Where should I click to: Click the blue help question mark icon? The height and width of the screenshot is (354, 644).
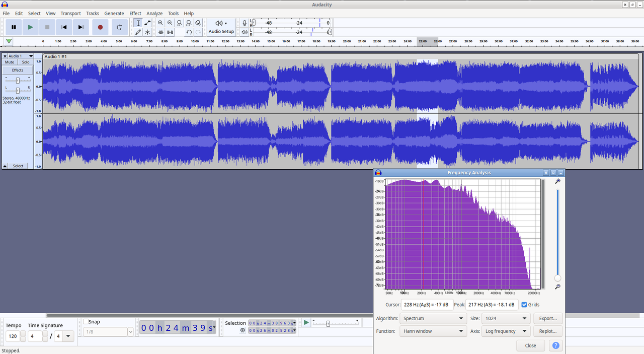555,345
